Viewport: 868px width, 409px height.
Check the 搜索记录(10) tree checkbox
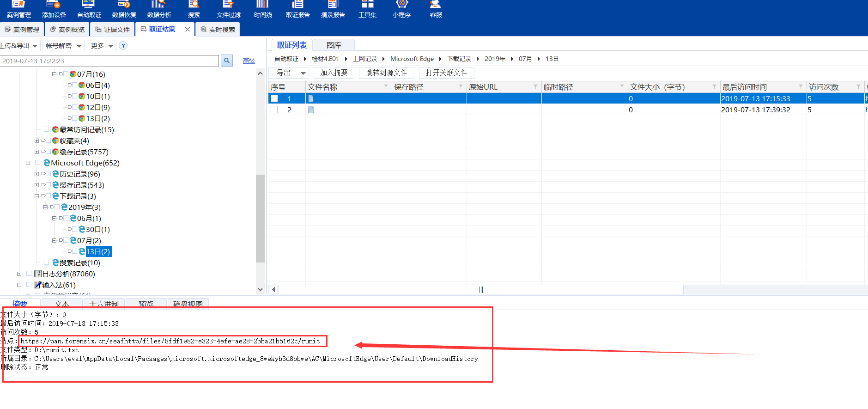pos(47,262)
